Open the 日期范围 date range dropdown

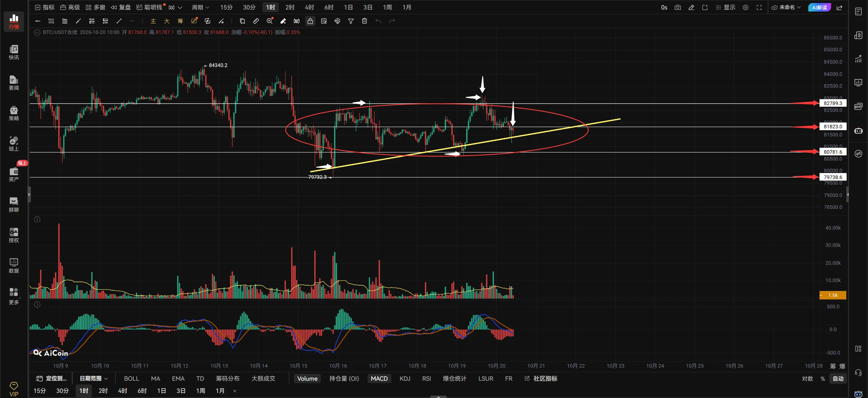click(94, 378)
